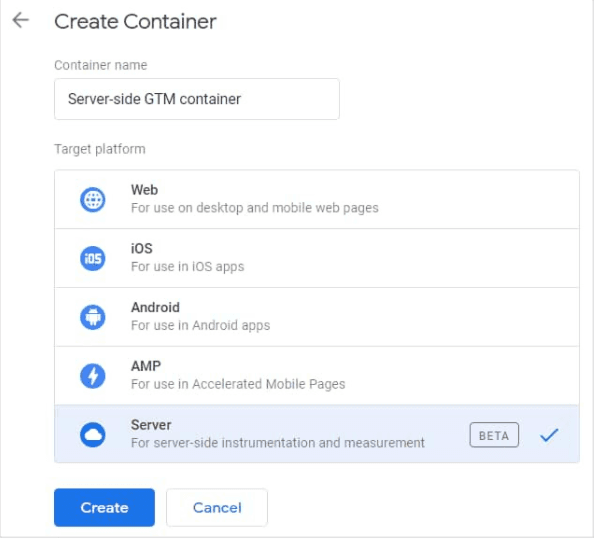Click the Server cloud icon
The width and height of the screenshot is (600, 541).
[92, 435]
